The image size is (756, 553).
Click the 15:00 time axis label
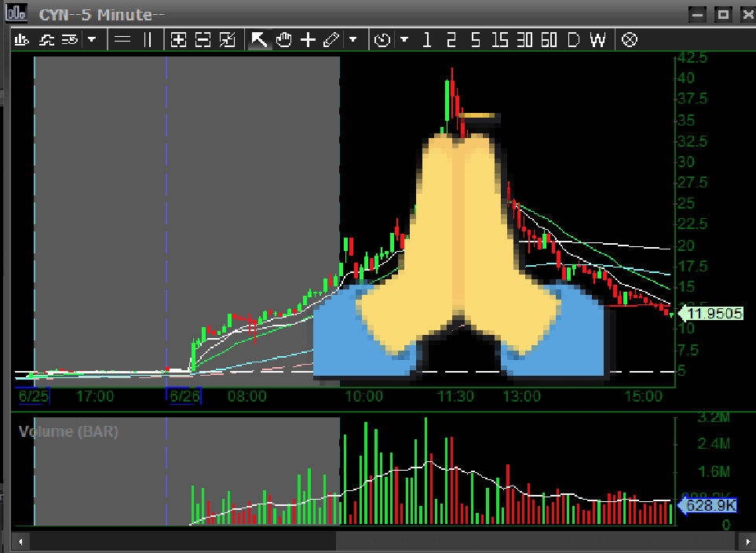tap(643, 396)
